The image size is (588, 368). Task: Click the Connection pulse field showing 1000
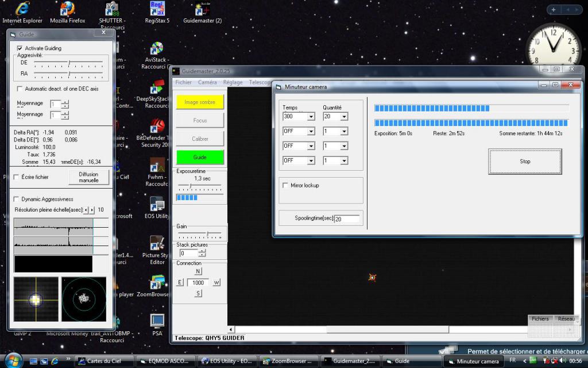(198, 282)
